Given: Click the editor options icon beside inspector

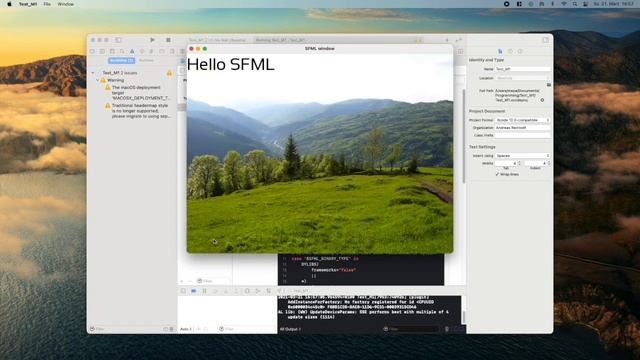Looking at the screenshot, I should point(460,51).
